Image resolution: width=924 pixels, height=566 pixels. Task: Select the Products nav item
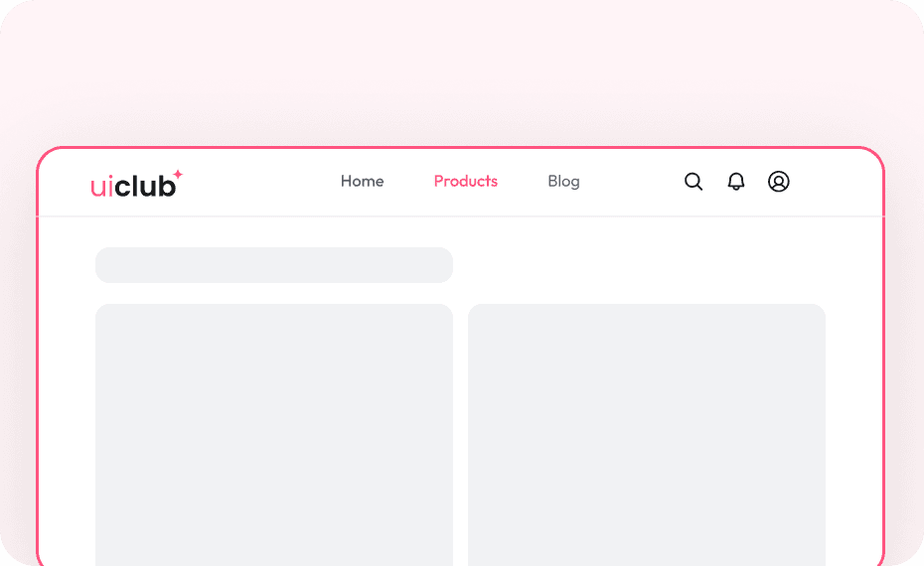point(466,182)
